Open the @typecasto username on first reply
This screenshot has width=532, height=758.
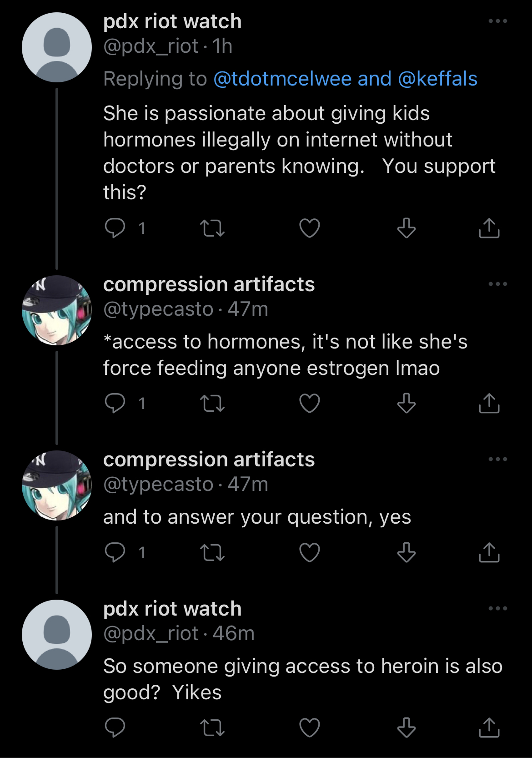(158, 309)
